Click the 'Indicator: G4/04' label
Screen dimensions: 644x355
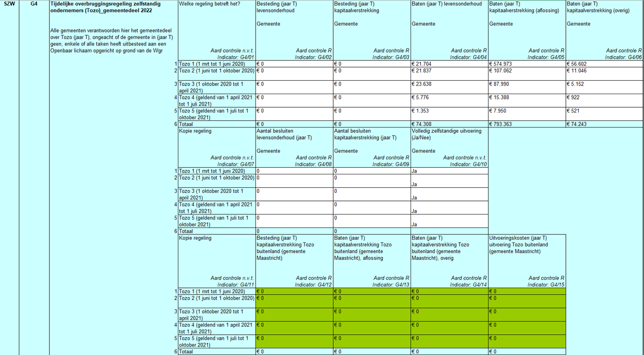[x=468, y=57]
